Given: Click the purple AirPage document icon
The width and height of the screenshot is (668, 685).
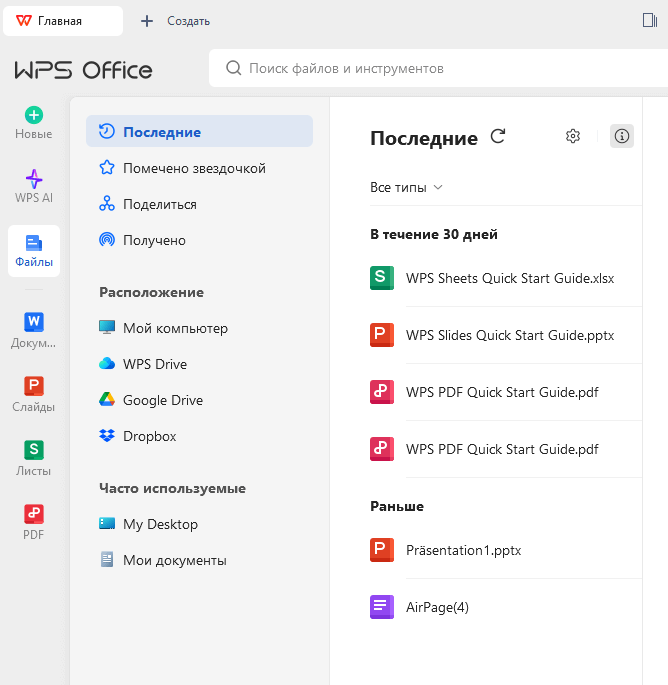Looking at the screenshot, I should coord(382,607).
